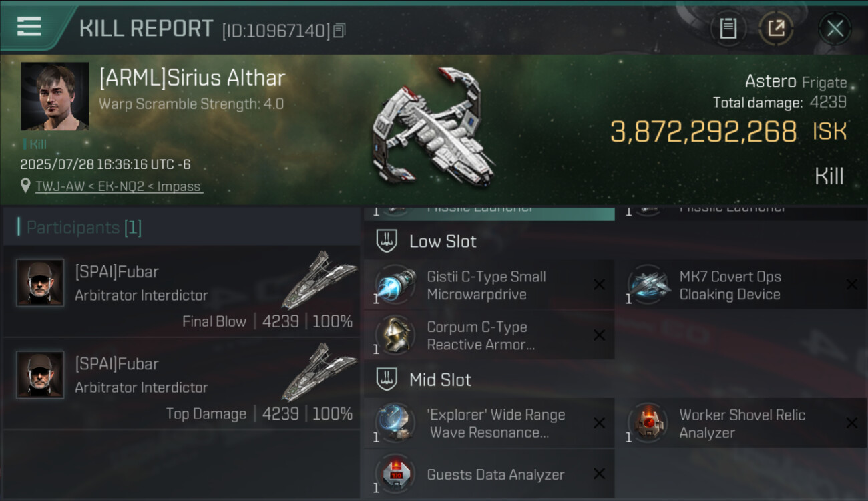Toggle the X mark beside Gistii Microwarpdrive

point(599,285)
